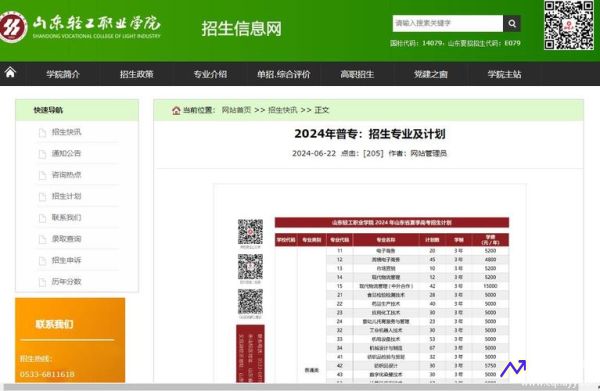Open 通知公告 in sidebar
600x391 pixels.
pyautogui.click(x=67, y=153)
